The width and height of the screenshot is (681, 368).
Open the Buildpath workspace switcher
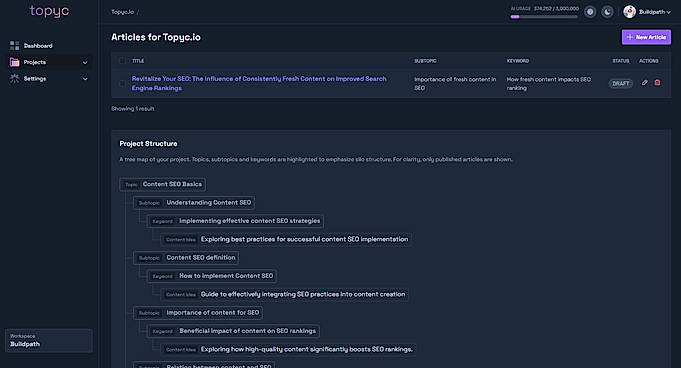[49, 340]
